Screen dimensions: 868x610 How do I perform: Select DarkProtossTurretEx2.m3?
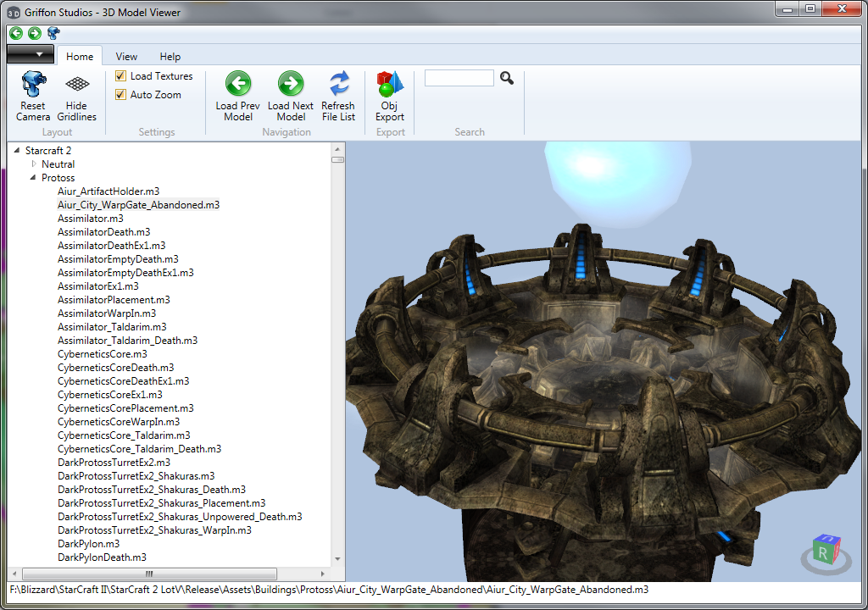[x=114, y=463]
